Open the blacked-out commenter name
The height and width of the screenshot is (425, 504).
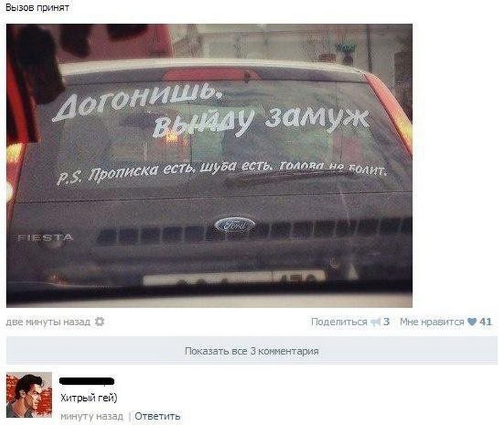[x=87, y=381]
